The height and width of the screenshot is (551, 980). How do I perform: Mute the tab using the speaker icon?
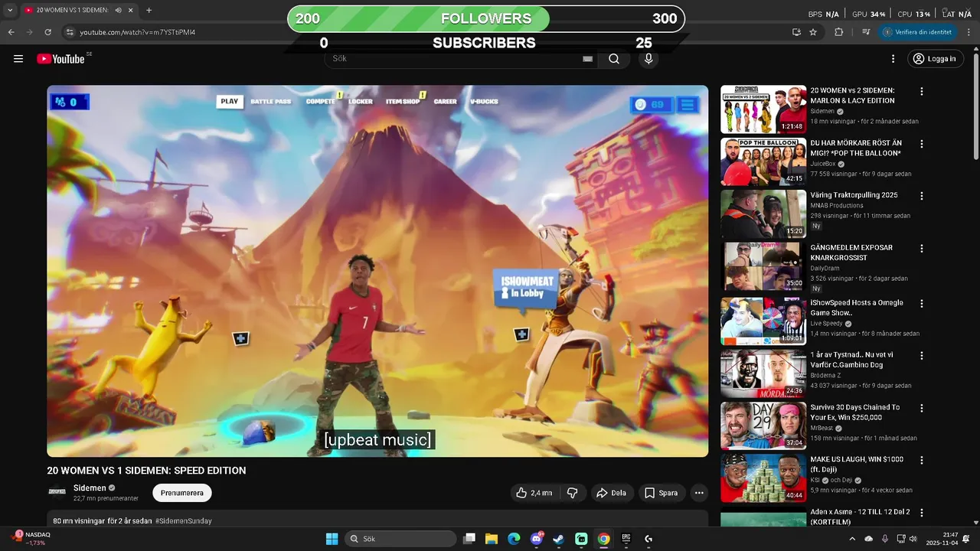click(x=119, y=10)
